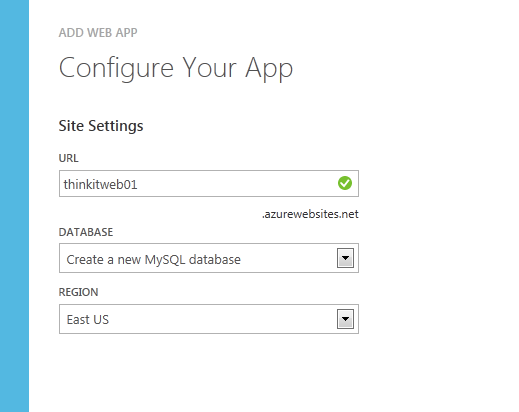Open the DATABASE dropdown arrow
The width and height of the screenshot is (519, 412).
point(345,258)
